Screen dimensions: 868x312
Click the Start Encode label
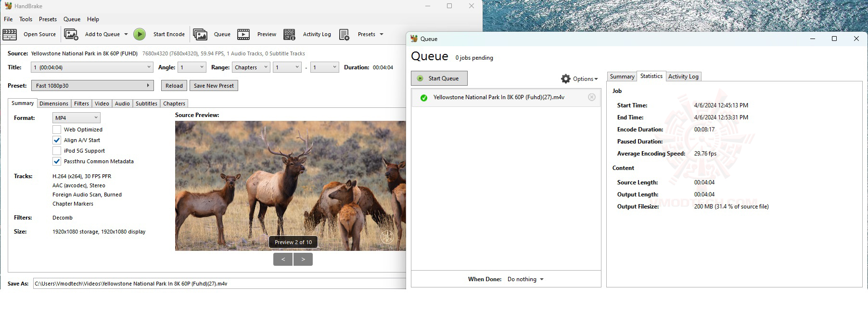point(169,34)
